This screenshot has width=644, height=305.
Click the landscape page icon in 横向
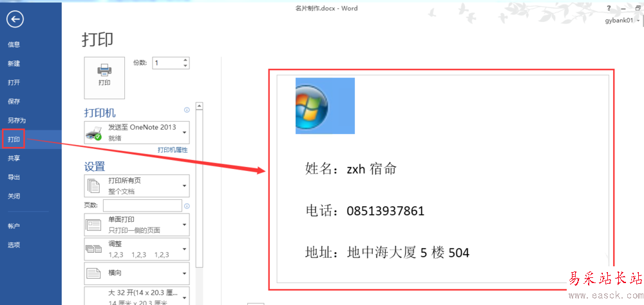point(93,273)
